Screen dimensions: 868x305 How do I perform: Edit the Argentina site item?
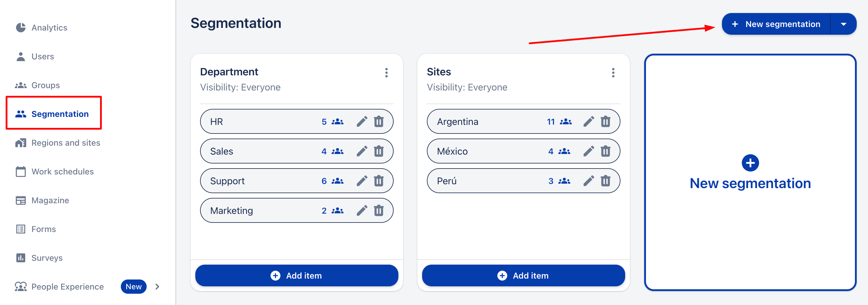point(589,122)
